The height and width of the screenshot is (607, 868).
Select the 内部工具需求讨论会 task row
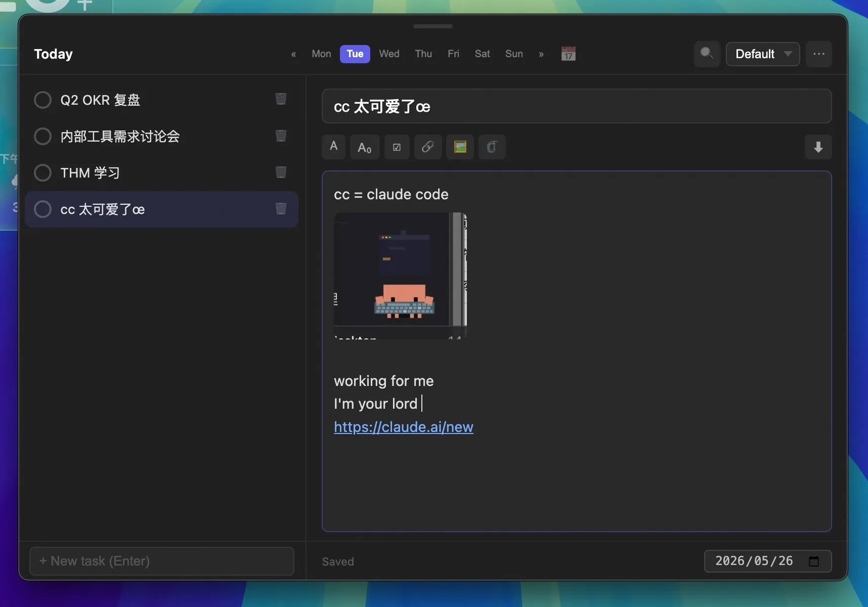(161, 136)
